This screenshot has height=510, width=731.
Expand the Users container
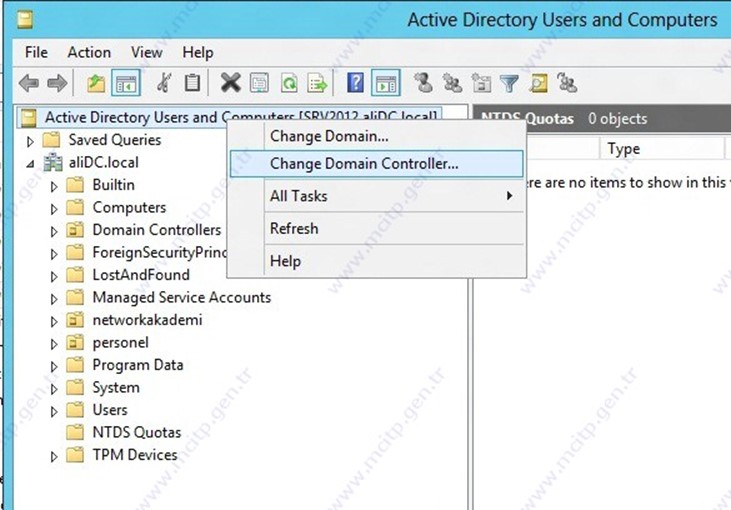point(54,412)
